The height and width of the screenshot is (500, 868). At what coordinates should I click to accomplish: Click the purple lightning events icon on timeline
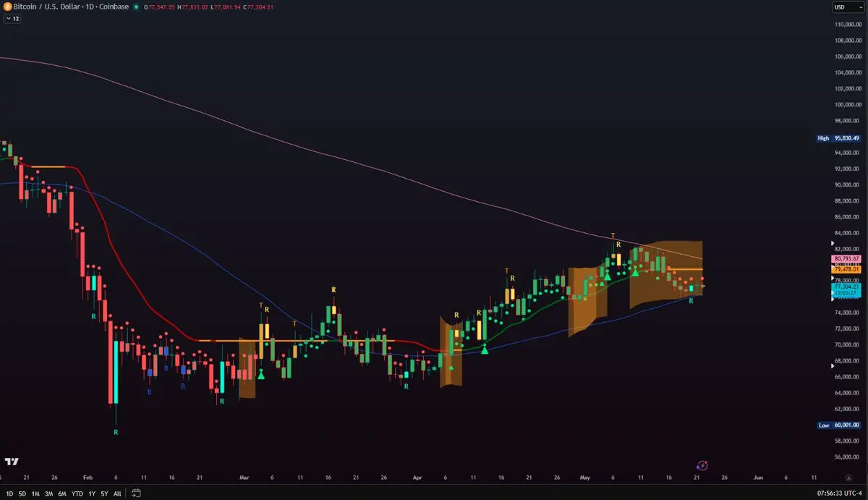[x=702, y=465]
